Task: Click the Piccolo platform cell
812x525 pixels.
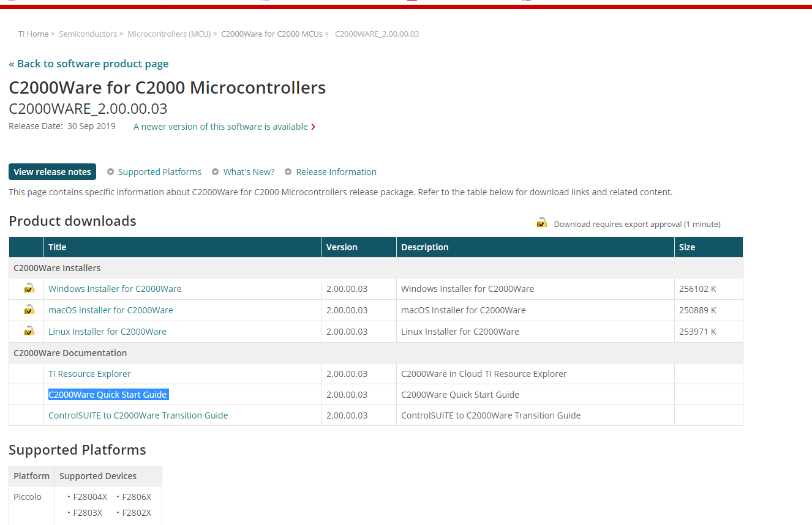Action: (32, 505)
